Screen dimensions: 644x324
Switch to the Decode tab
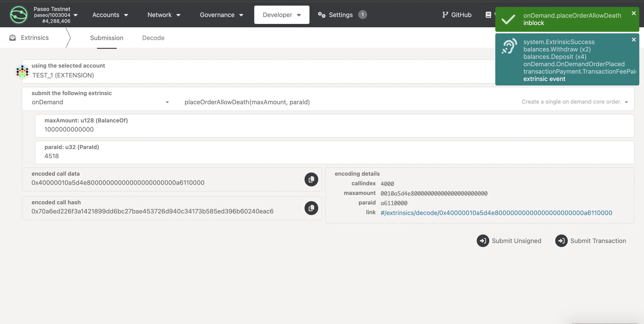153,38
